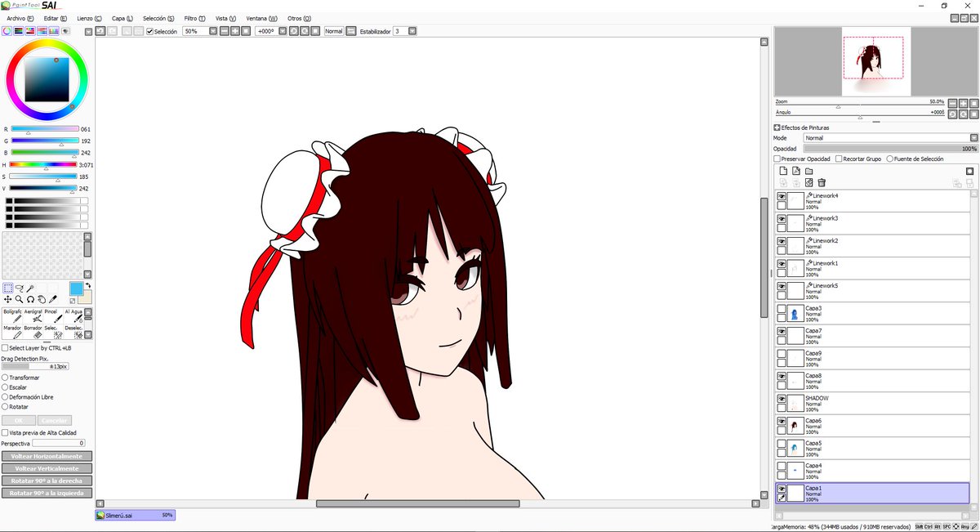Select the Transformar radio option

tap(5, 378)
